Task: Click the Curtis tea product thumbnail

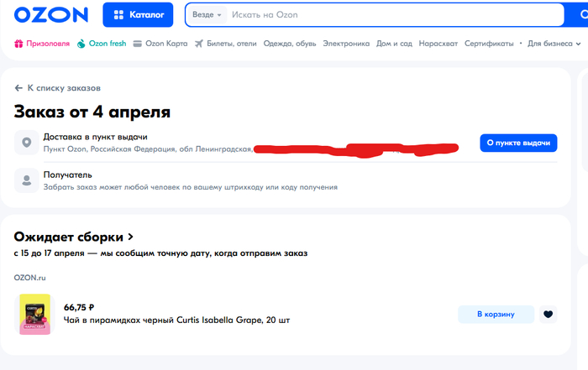Action: 35,314
